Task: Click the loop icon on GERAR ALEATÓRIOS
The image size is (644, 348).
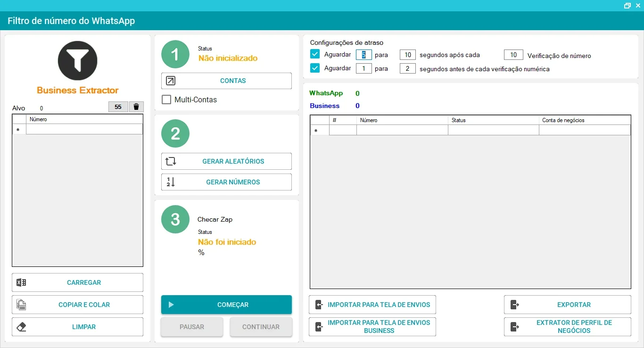Action: (171, 161)
